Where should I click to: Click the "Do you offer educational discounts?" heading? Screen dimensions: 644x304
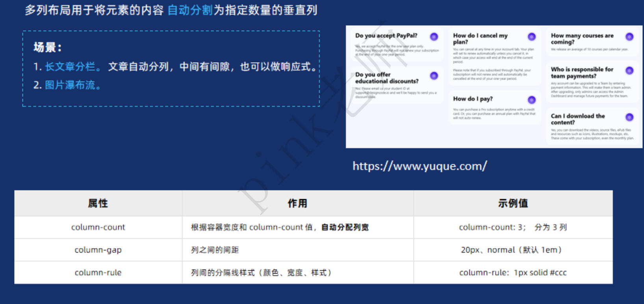(x=387, y=78)
